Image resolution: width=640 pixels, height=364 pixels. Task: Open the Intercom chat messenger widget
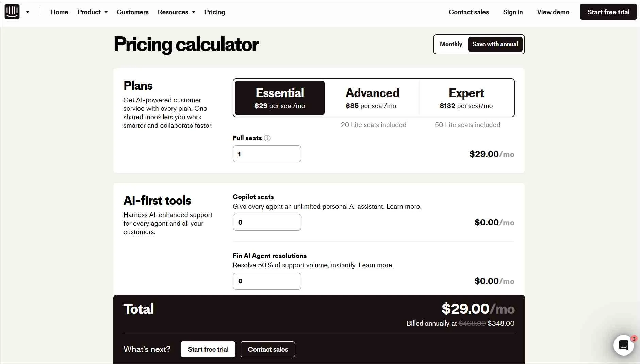[x=623, y=345]
